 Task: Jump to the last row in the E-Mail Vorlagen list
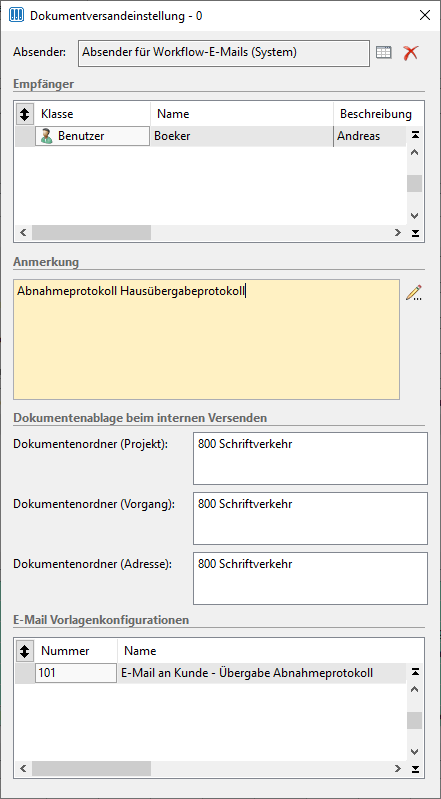pos(415,769)
